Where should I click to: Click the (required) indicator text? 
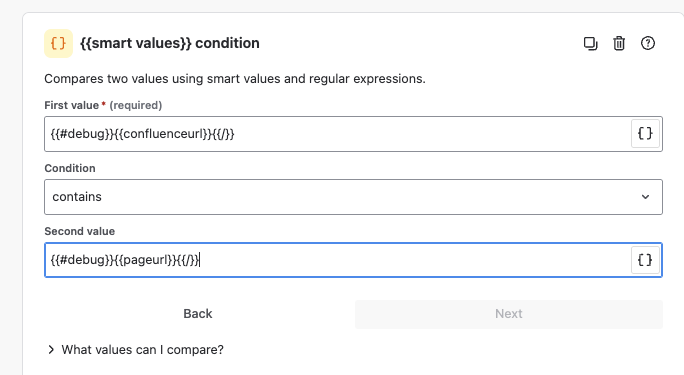(x=136, y=106)
